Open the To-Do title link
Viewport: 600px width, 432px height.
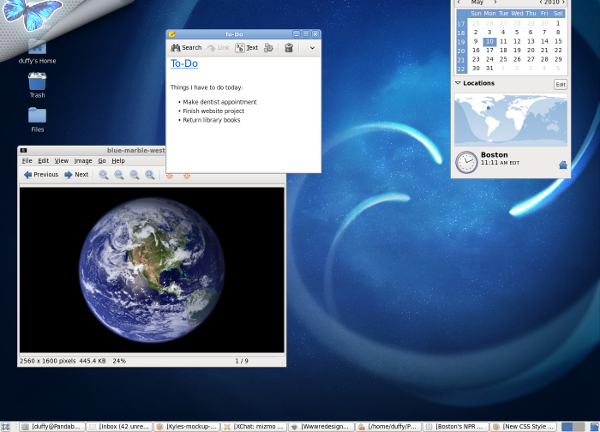184,64
